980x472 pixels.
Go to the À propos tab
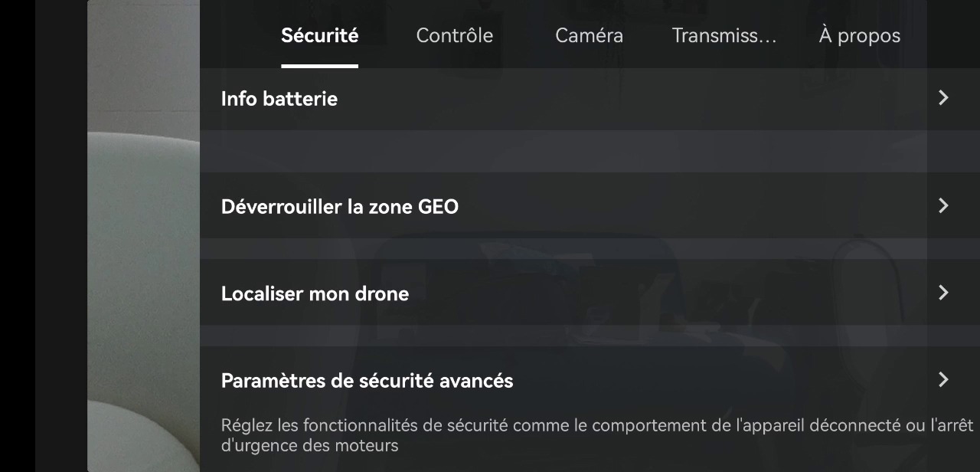[x=859, y=35]
